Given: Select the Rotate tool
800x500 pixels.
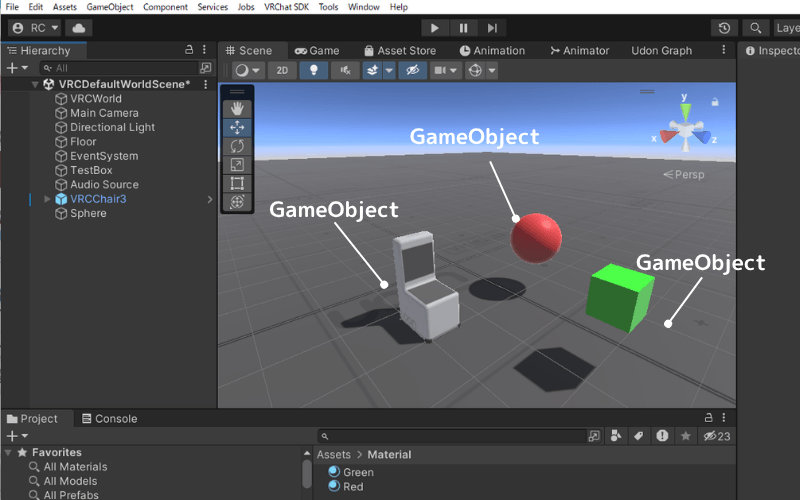Looking at the screenshot, I should point(237,146).
